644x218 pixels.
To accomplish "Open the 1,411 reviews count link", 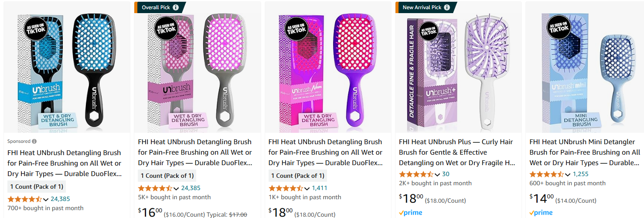I will pos(320,188).
